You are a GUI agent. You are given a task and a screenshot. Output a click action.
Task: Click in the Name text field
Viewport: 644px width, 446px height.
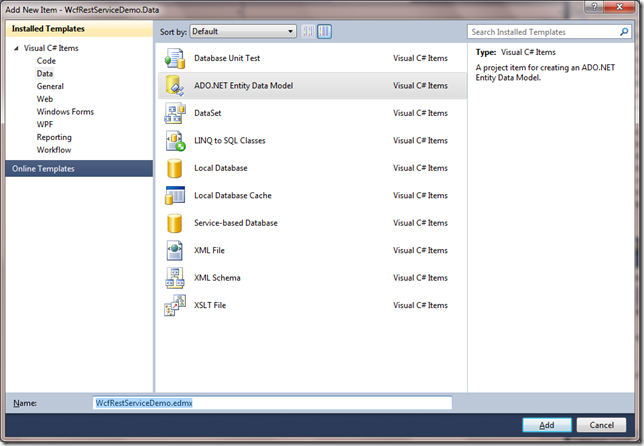point(273,403)
